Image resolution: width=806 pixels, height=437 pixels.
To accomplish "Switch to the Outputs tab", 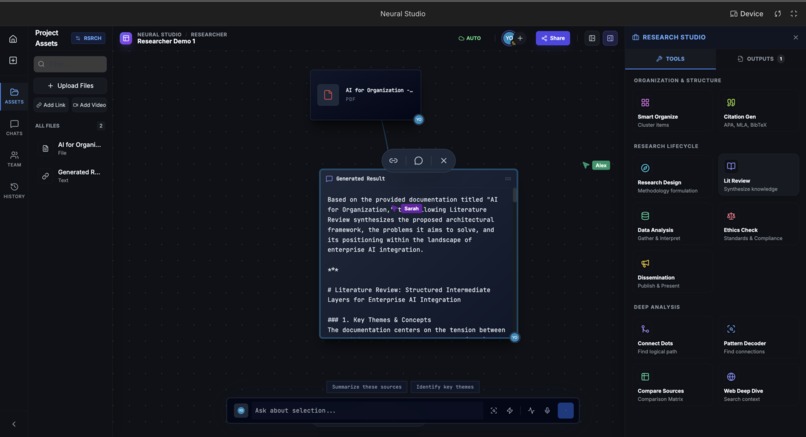I will (x=760, y=59).
